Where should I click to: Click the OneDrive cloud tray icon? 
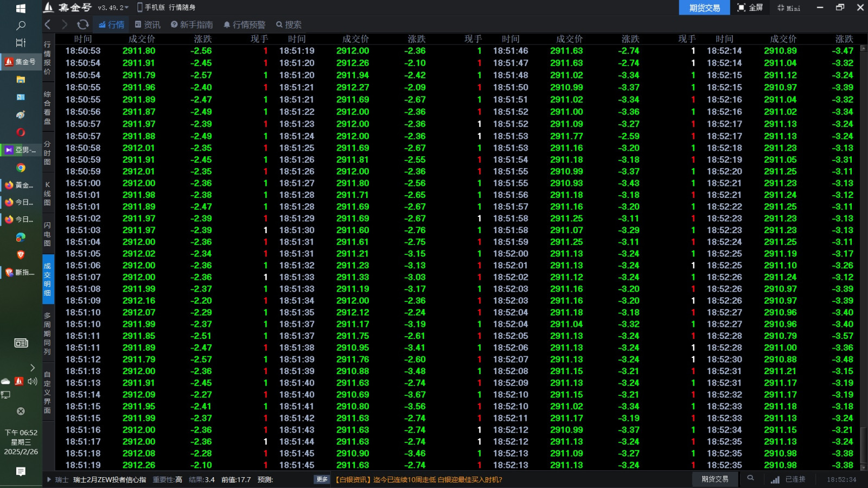point(5,381)
